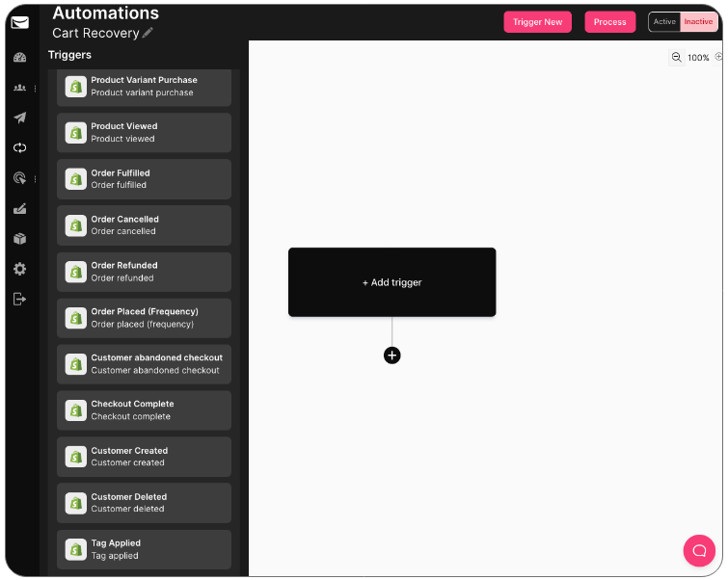
Task: Click Shopify icon on Tag Applied
Action: tap(76, 549)
